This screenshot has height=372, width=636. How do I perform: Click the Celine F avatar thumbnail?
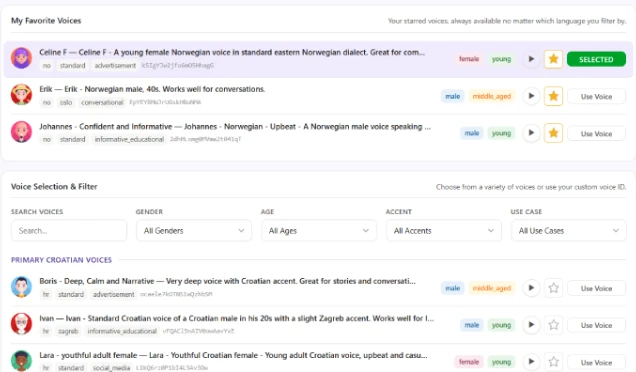21,58
